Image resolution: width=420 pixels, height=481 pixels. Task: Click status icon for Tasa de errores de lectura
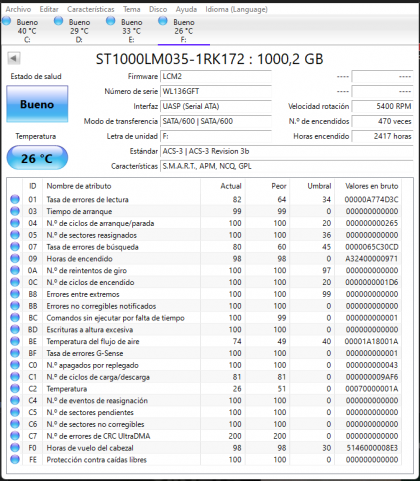[x=15, y=199]
